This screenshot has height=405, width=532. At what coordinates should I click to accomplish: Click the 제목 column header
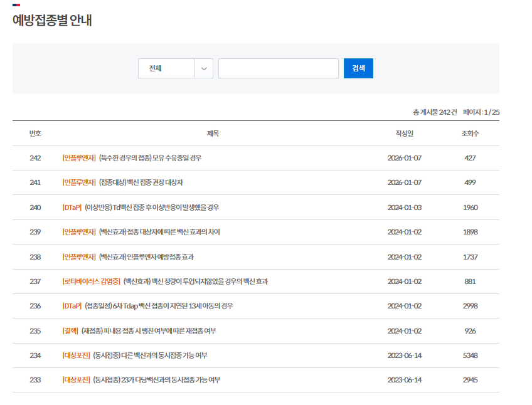tap(213, 134)
